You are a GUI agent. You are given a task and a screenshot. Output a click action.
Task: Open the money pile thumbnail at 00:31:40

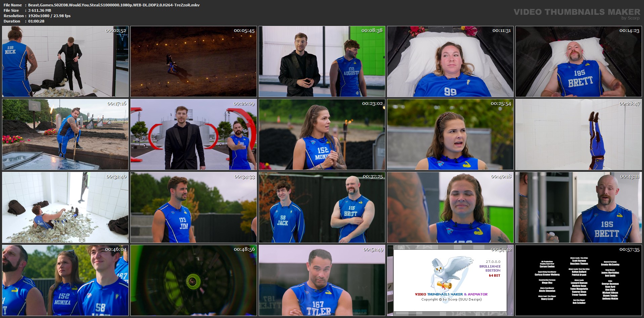click(x=65, y=207)
